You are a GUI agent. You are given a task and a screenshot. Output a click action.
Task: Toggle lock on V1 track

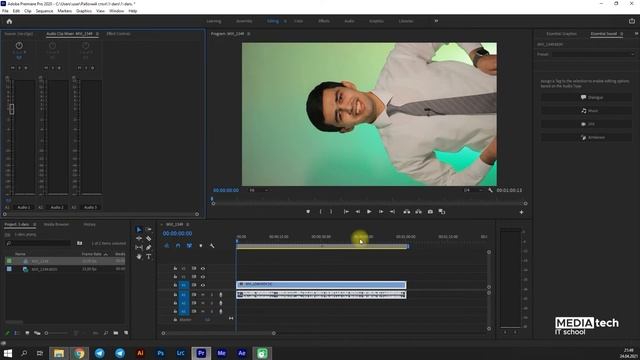(x=175, y=285)
